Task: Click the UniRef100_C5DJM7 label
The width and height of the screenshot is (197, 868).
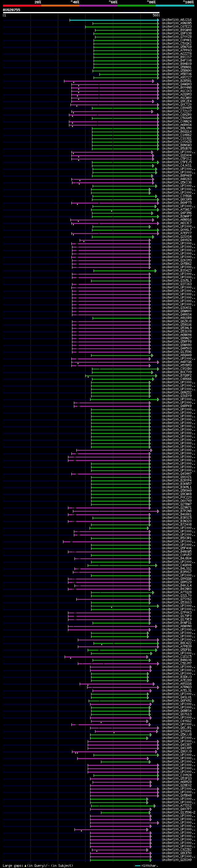Action: 177,664
